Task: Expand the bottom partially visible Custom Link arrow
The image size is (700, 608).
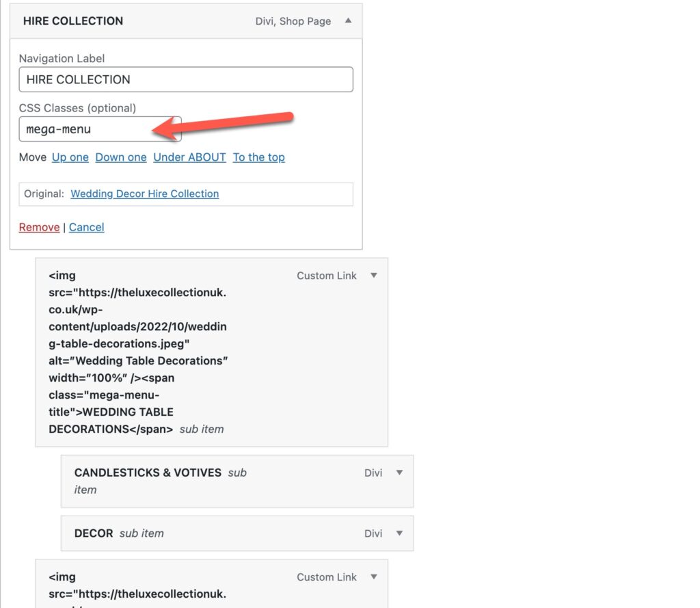Action: [373, 577]
